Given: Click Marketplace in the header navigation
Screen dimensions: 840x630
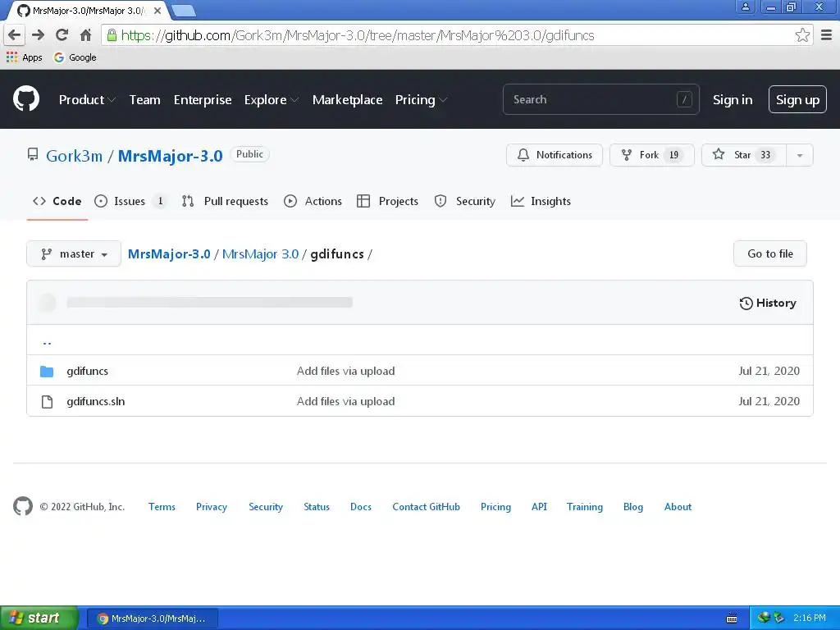Looking at the screenshot, I should (x=347, y=99).
